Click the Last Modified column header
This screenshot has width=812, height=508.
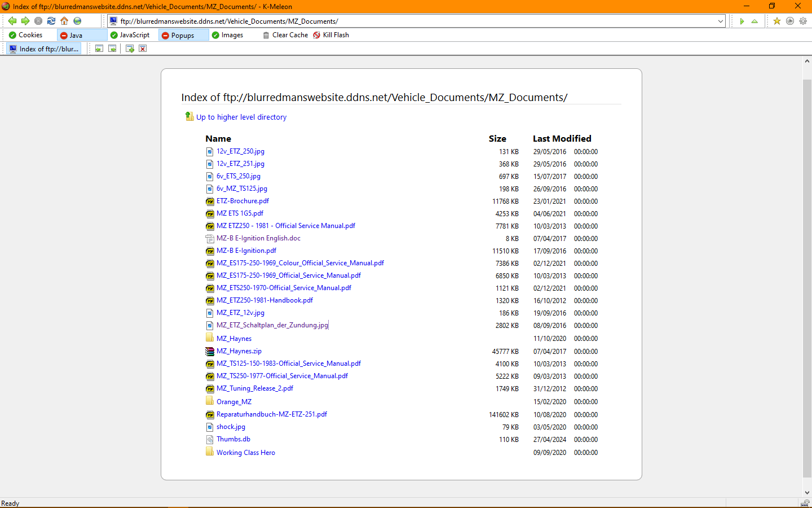coord(562,138)
